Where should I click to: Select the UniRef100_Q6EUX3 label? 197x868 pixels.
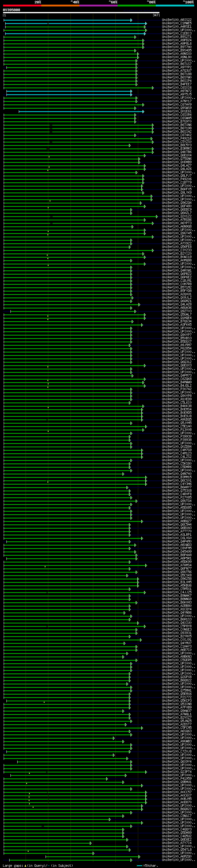coord(177,365)
